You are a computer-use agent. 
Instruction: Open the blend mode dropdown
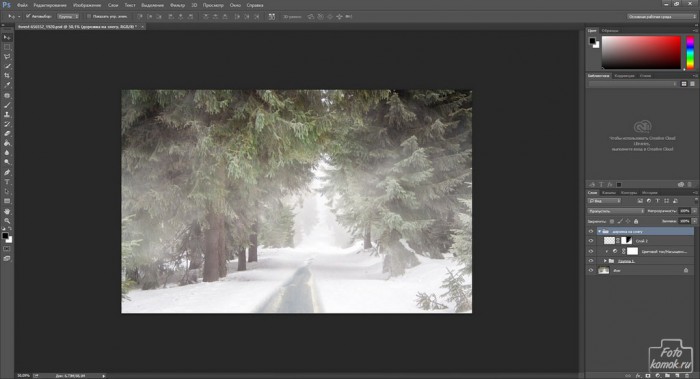click(616, 211)
